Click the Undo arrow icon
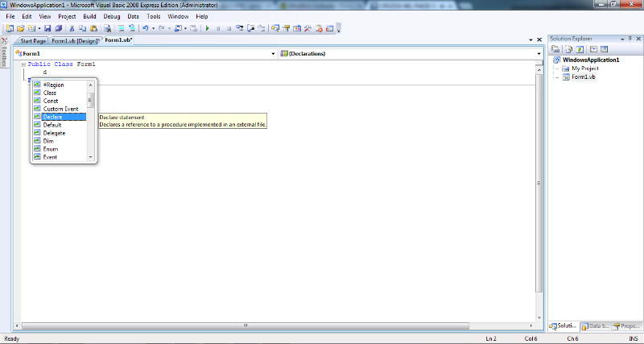 click(x=144, y=28)
